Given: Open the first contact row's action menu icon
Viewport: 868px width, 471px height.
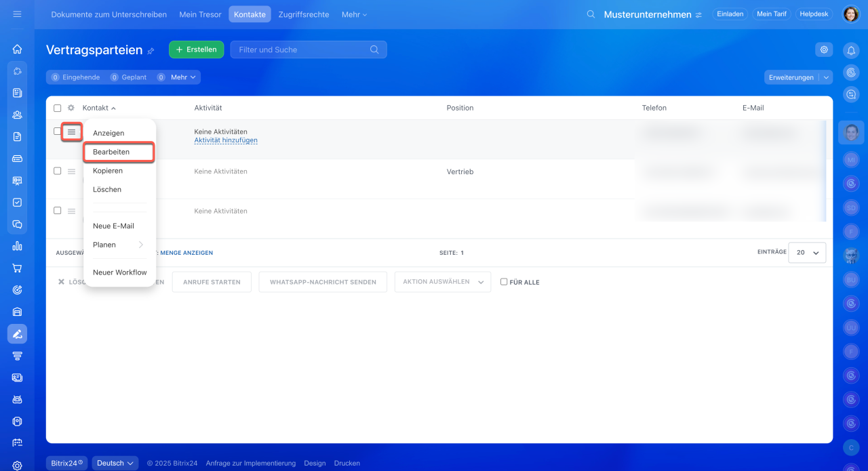Looking at the screenshot, I should pyautogui.click(x=71, y=131).
